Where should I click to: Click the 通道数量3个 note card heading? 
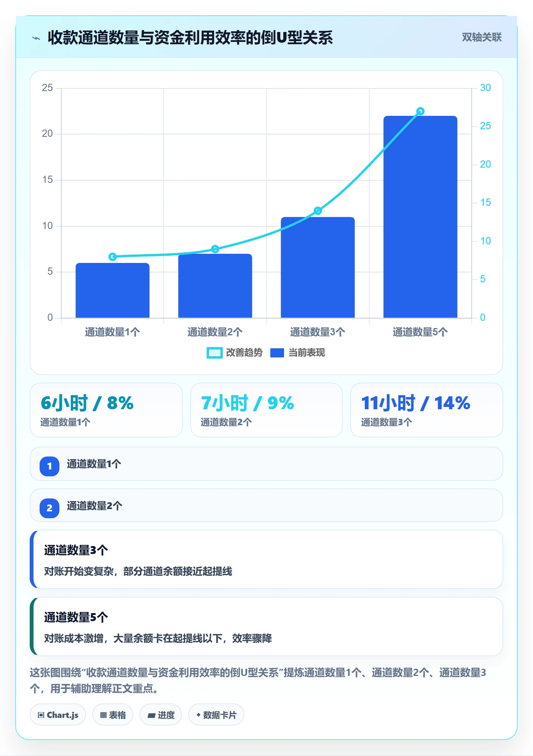[x=76, y=550]
